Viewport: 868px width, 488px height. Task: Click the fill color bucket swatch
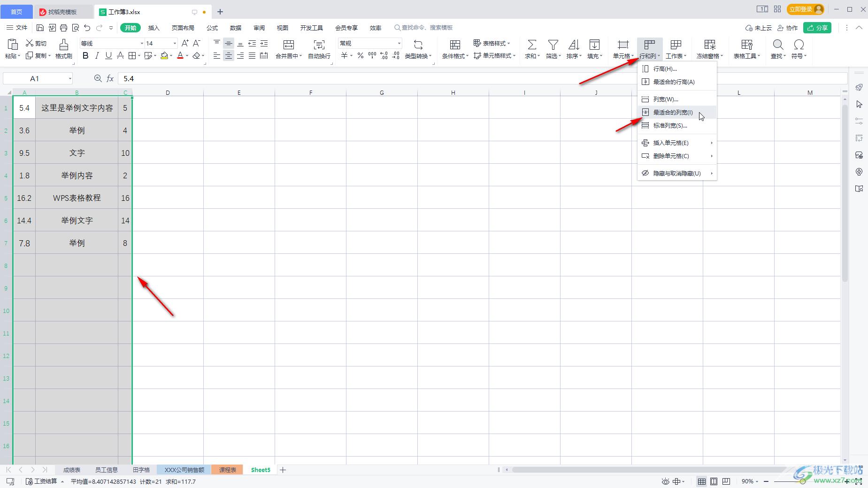(164, 56)
